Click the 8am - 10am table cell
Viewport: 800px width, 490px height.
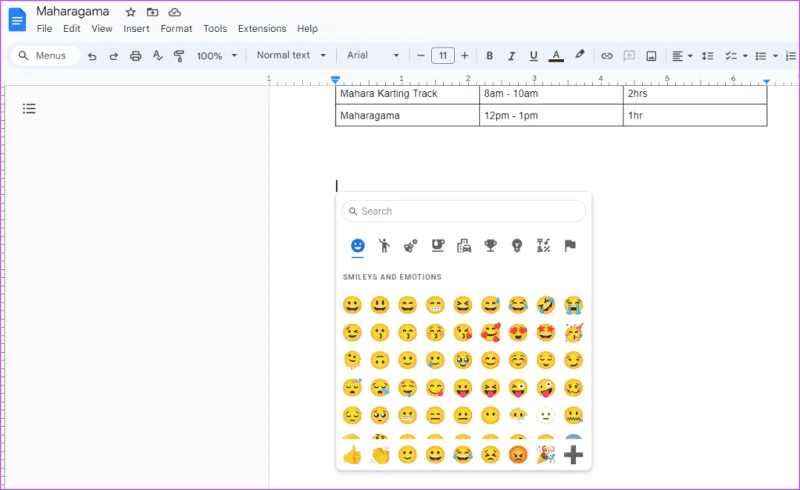551,94
